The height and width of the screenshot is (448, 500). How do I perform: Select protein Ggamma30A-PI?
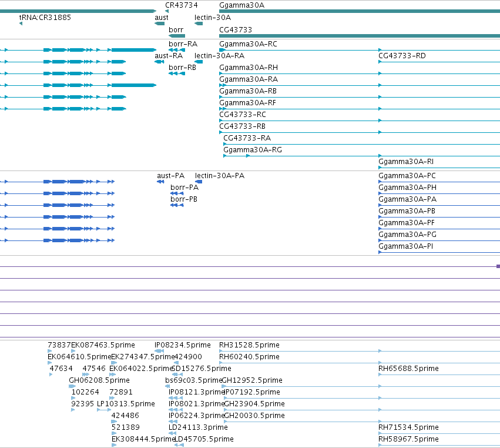[405, 246]
